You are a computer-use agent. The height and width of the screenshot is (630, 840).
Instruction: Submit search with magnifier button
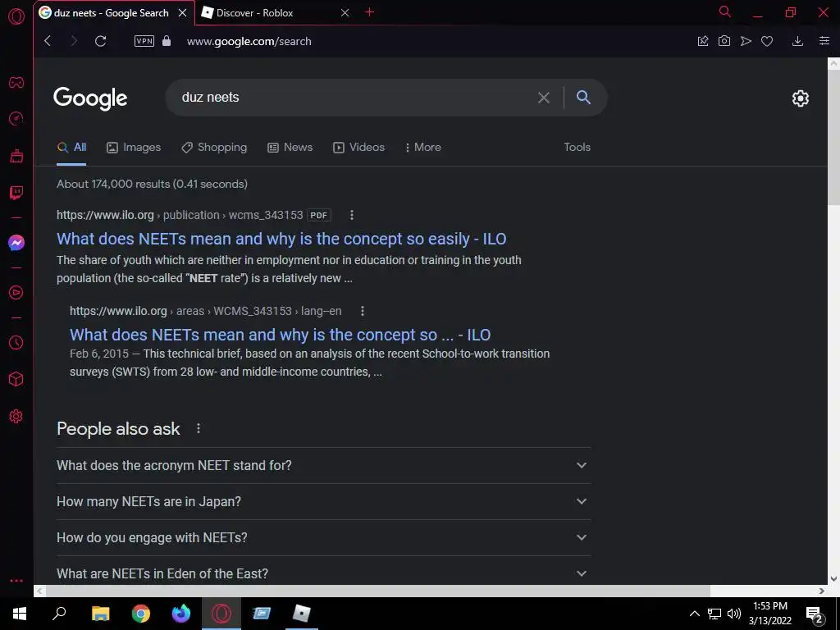tap(583, 97)
